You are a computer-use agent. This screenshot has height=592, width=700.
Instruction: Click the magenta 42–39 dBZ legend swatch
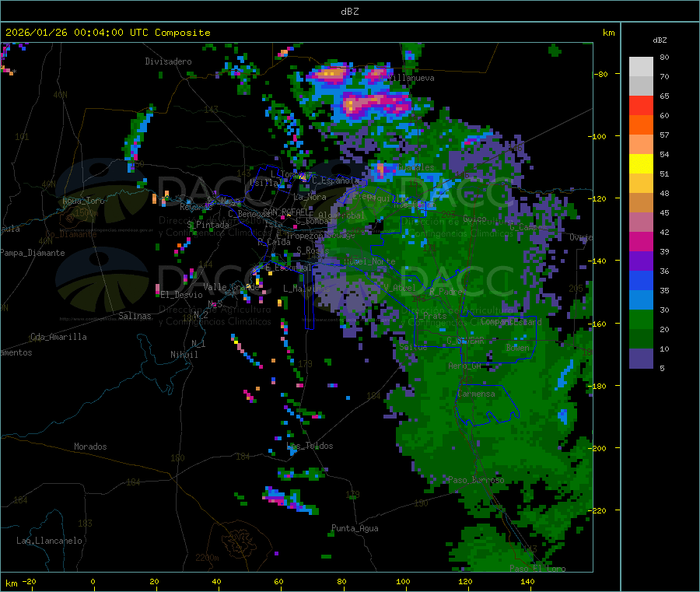(641, 241)
